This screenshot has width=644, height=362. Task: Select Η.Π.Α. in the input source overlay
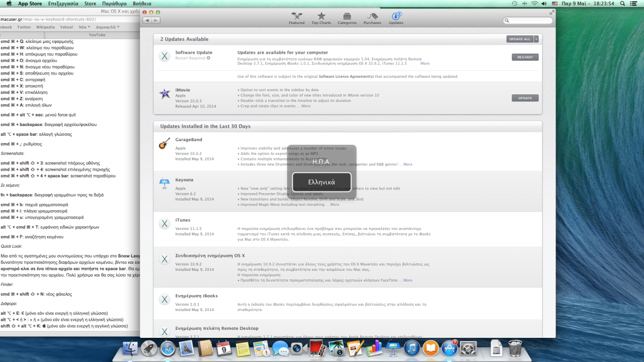pyautogui.click(x=321, y=161)
